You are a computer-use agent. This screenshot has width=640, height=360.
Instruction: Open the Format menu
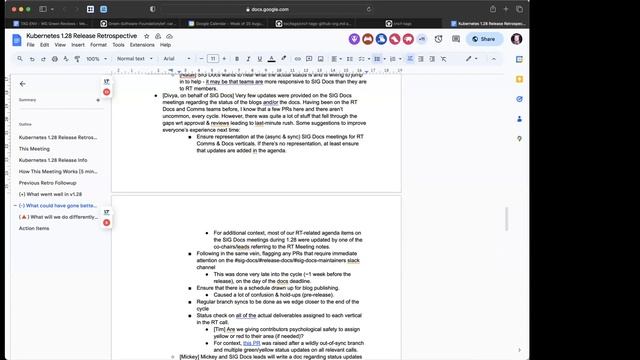tap(98, 45)
